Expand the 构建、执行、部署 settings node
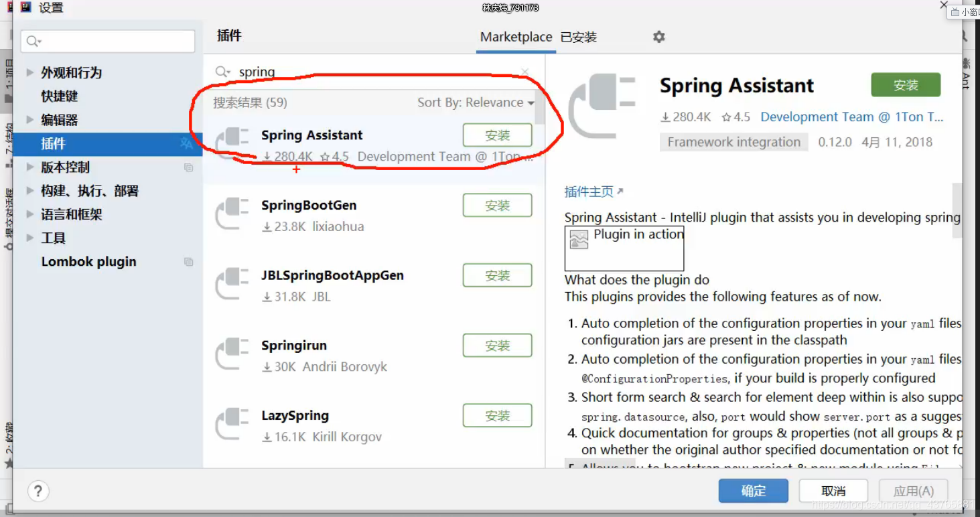980x517 pixels. coord(29,191)
